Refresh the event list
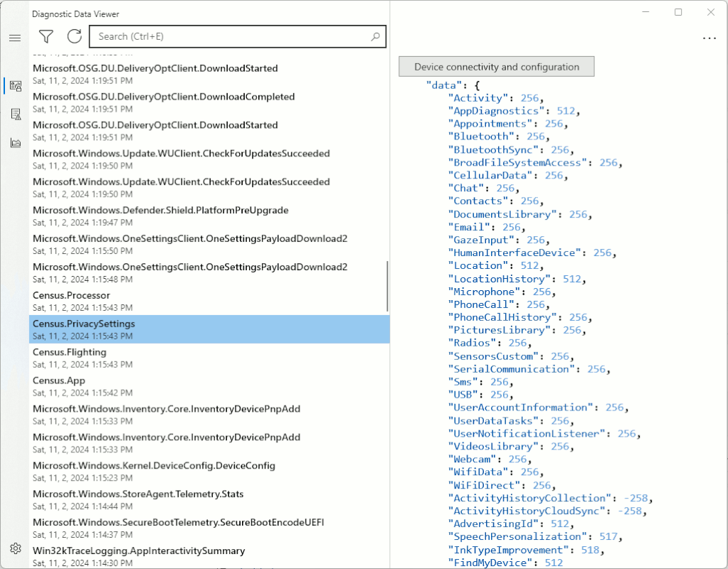 [74, 36]
